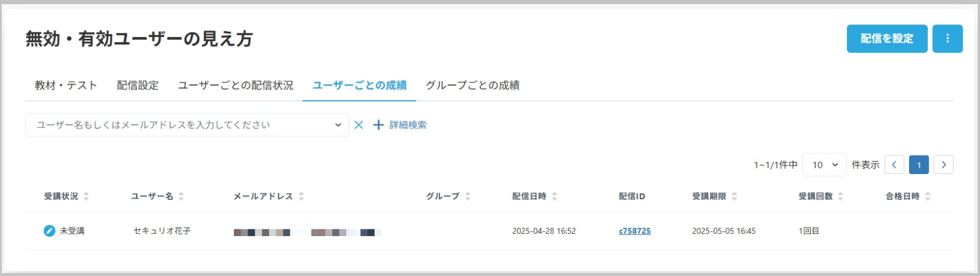Image resolution: width=980 pixels, height=276 pixels.
Task: Sort by メールアドレス column arrows
Action: [x=301, y=196]
